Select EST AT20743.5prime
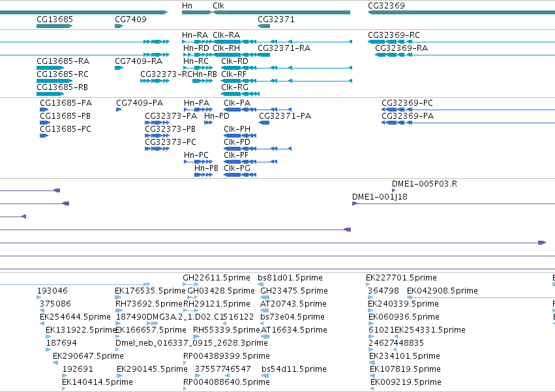The width and height of the screenshot is (555, 392). coord(293,304)
